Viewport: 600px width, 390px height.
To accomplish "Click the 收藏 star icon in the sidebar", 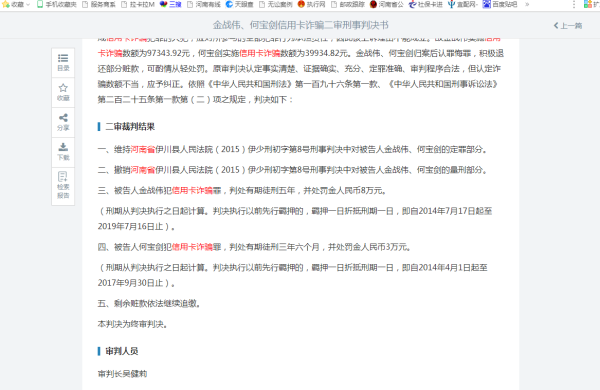I will [x=63, y=93].
